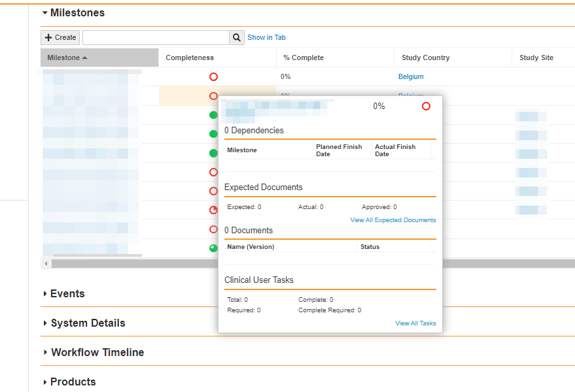Click the Completeness column header
This screenshot has height=392, width=575.
point(190,57)
